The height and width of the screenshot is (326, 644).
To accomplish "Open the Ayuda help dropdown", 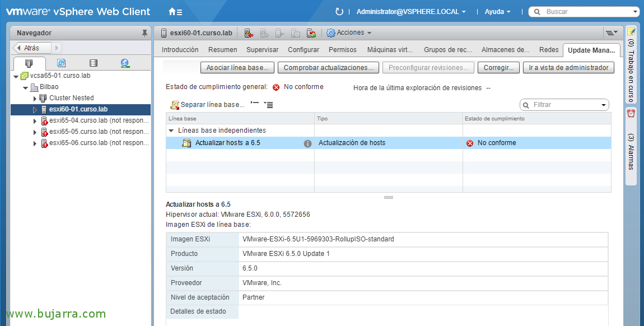I will [x=498, y=12].
